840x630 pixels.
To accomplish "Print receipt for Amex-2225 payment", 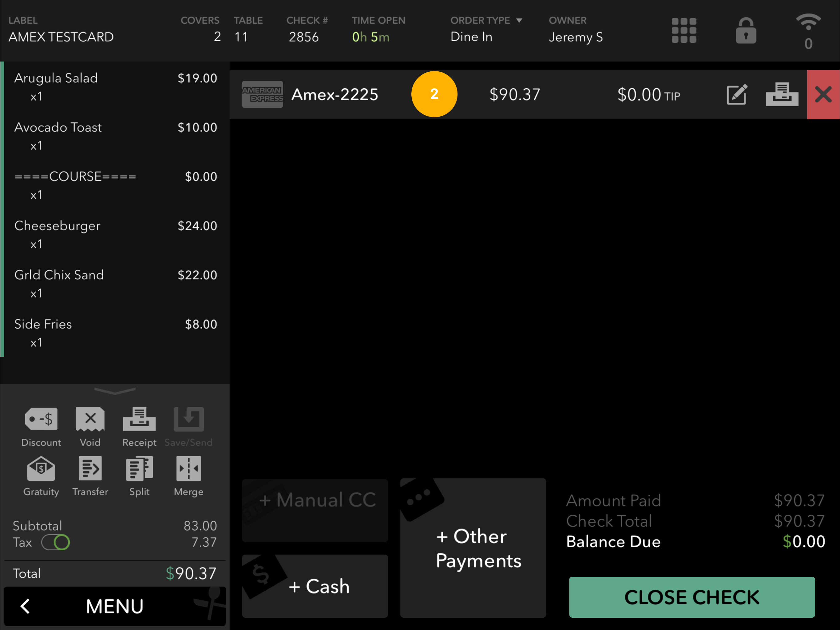I will point(782,94).
